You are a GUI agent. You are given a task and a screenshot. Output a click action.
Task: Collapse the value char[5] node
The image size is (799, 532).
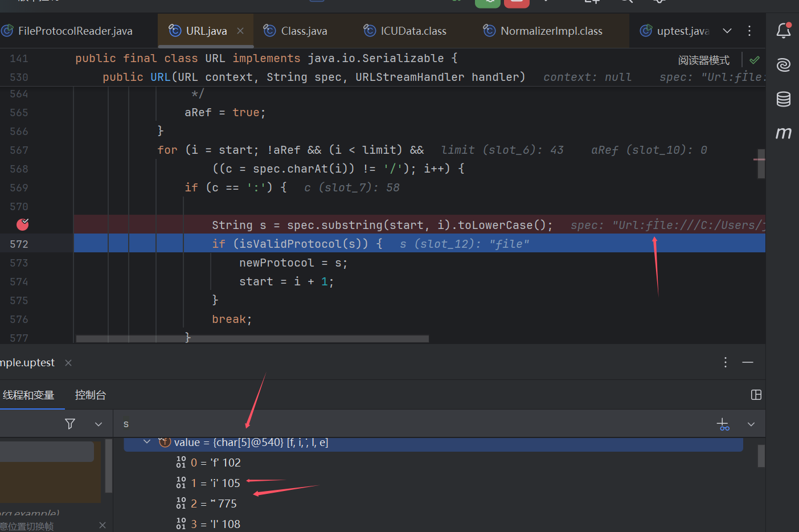(x=147, y=442)
